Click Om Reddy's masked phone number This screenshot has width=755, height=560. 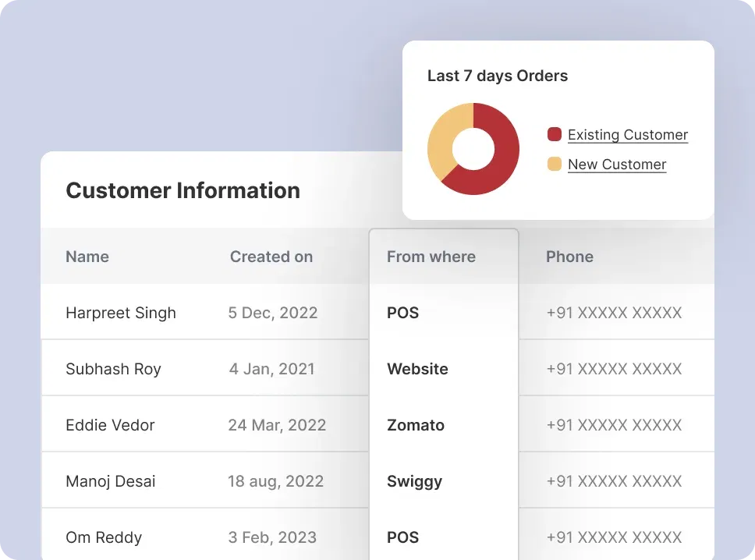[x=615, y=537]
